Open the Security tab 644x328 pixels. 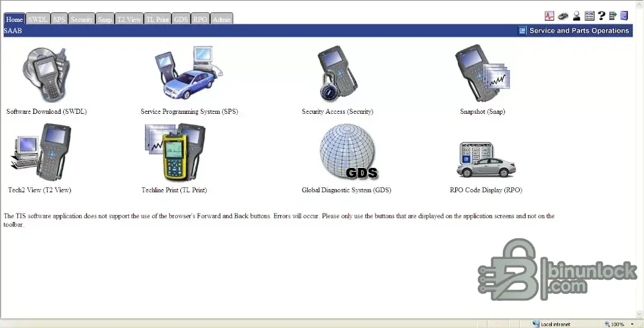[81, 19]
